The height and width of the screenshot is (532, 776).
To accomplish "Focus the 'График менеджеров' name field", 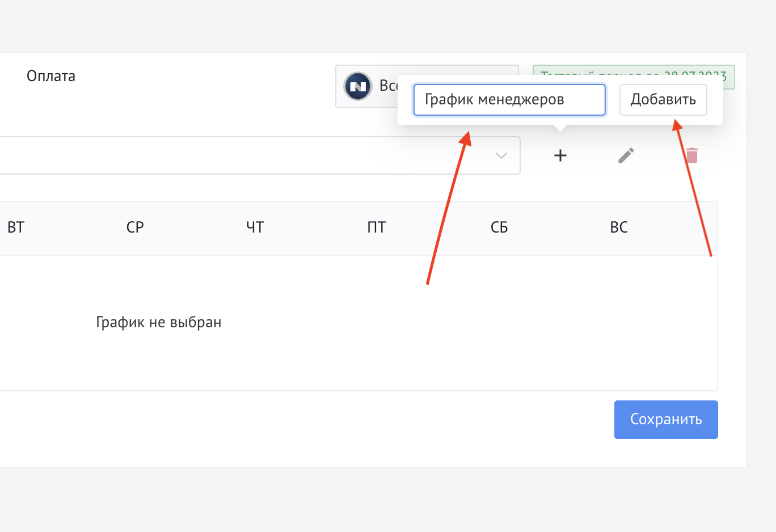I will pos(509,100).
